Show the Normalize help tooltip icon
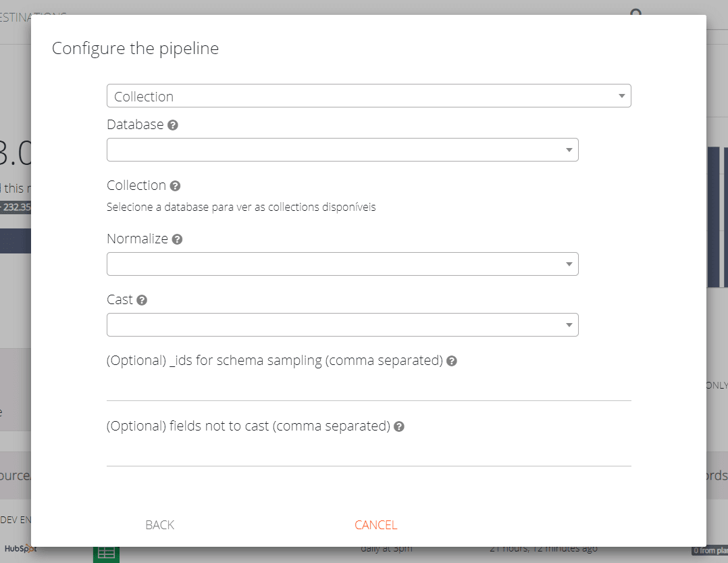Viewport: 728px width, 563px height. (x=177, y=239)
